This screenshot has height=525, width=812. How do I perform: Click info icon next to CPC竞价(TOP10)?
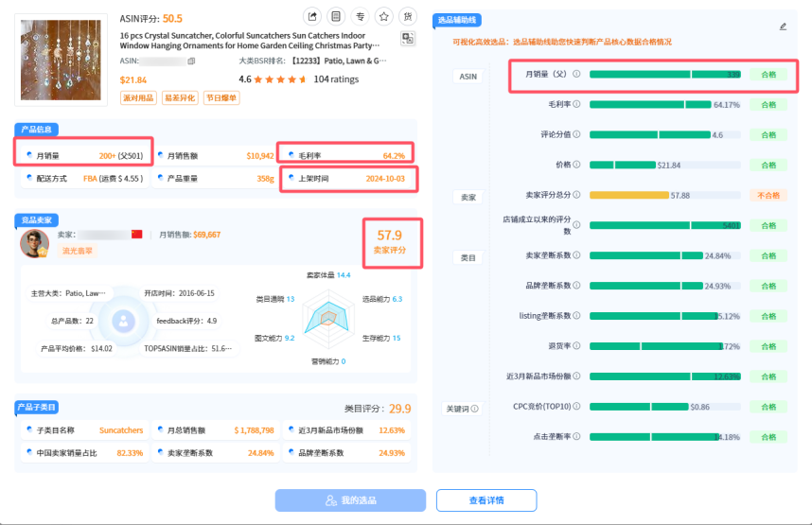click(x=576, y=407)
